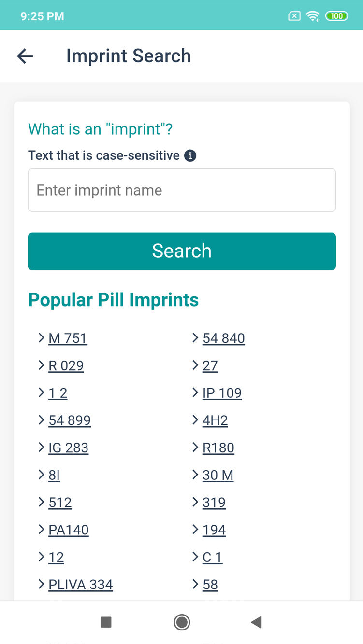Choose the 30 M imprint link
The width and height of the screenshot is (363, 644).
click(218, 476)
